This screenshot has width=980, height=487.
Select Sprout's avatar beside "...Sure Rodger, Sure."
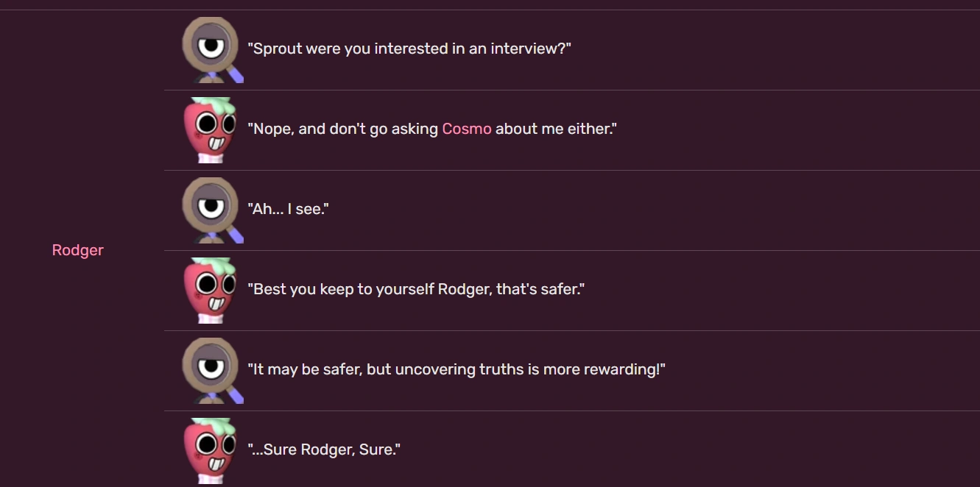[x=209, y=451]
